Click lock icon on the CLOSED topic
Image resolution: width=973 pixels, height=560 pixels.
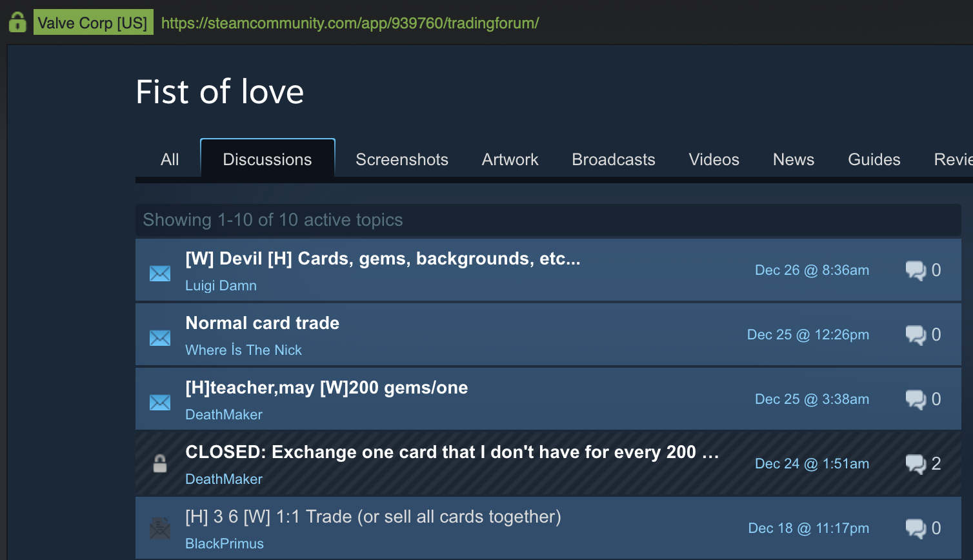[160, 463]
